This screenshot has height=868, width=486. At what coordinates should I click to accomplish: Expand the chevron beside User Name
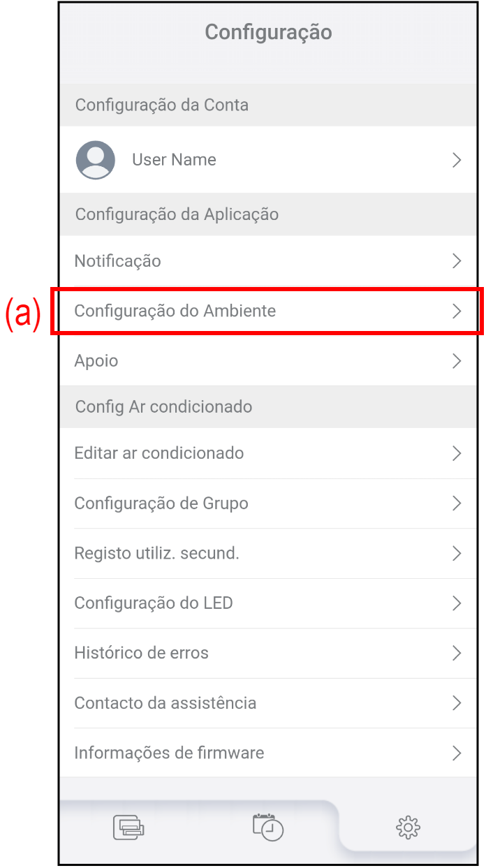pos(457,160)
